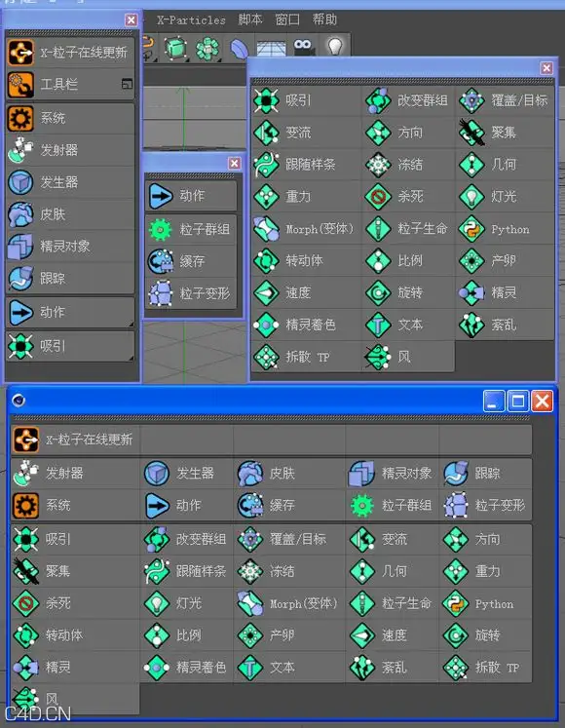Click 拆散 TP in upper right palette
565x728 pixels.
coord(307,357)
